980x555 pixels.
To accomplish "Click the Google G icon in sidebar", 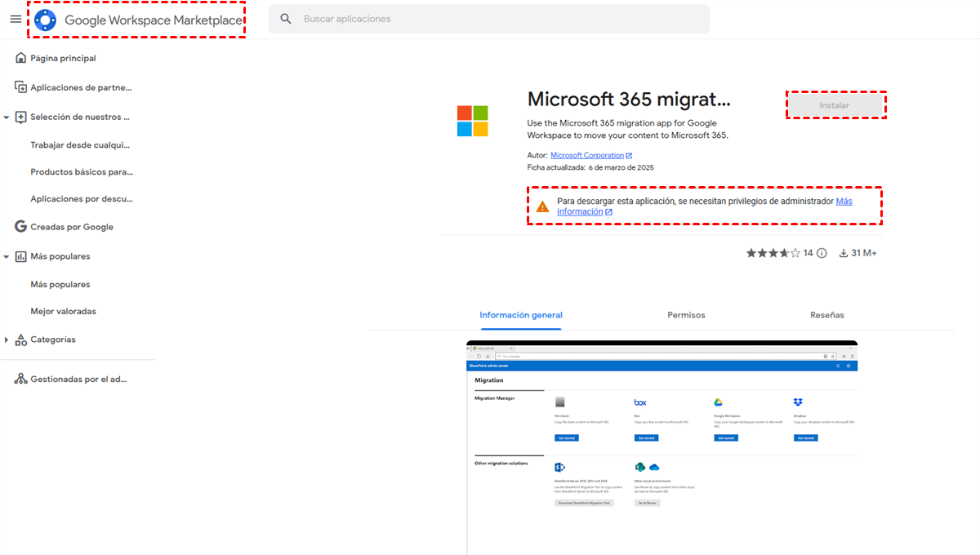I will tap(21, 227).
